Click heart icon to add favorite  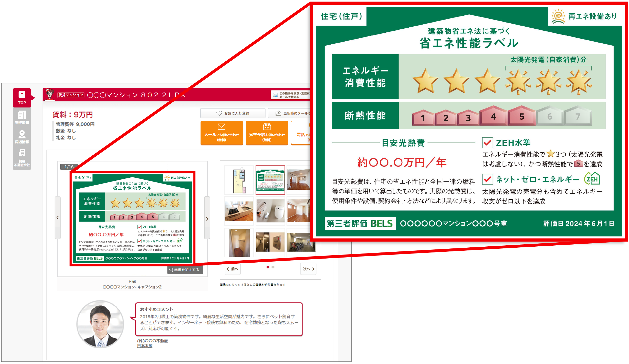click(x=219, y=113)
